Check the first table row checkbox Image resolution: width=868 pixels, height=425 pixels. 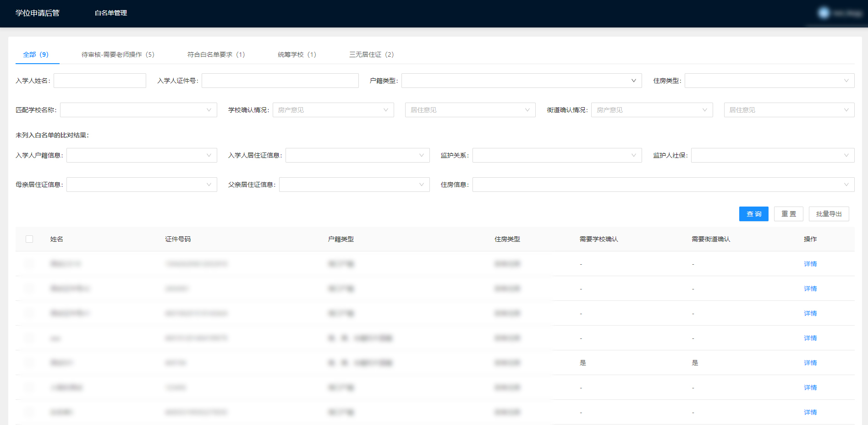click(x=29, y=264)
